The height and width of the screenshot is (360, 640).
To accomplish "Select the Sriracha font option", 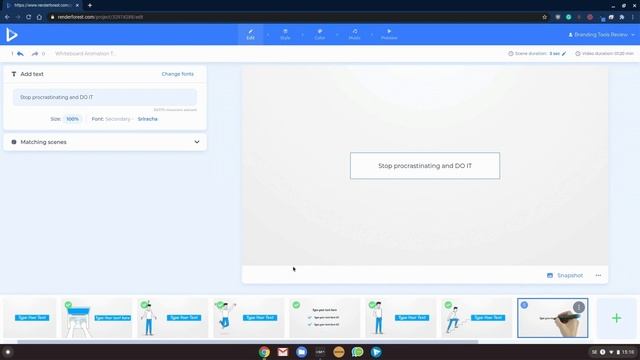I will tap(147, 119).
